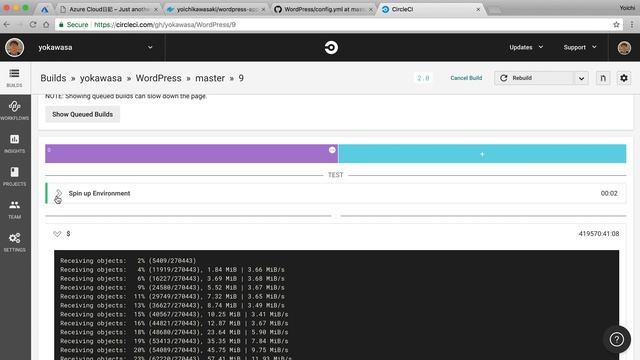Open the yokawasa breadcrumb link
The height and width of the screenshot is (360, 640).
(101, 78)
